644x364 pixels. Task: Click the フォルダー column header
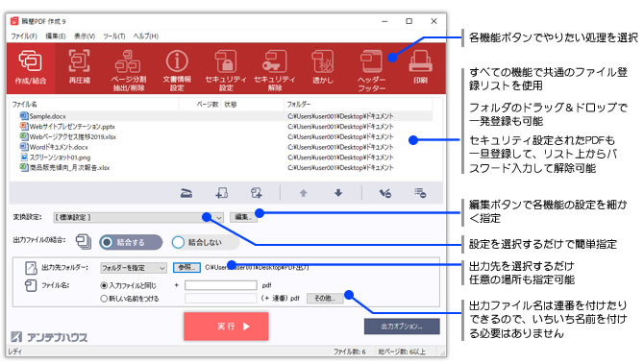click(358, 105)
